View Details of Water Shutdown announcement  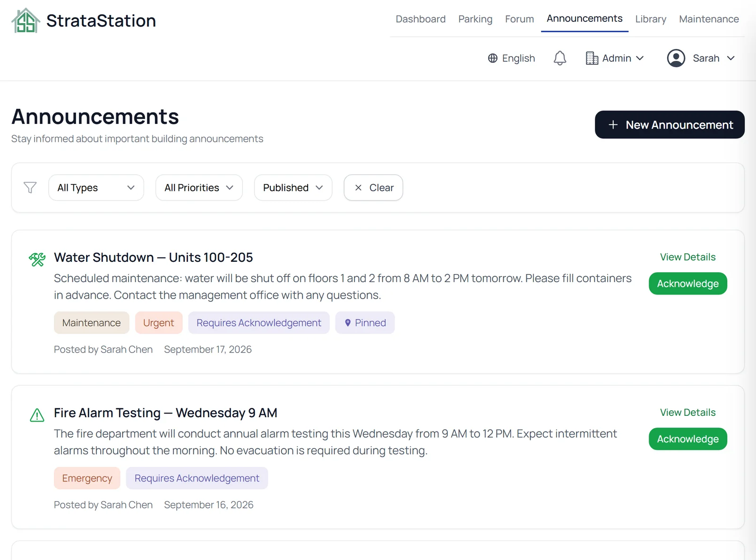coord(687,257)
